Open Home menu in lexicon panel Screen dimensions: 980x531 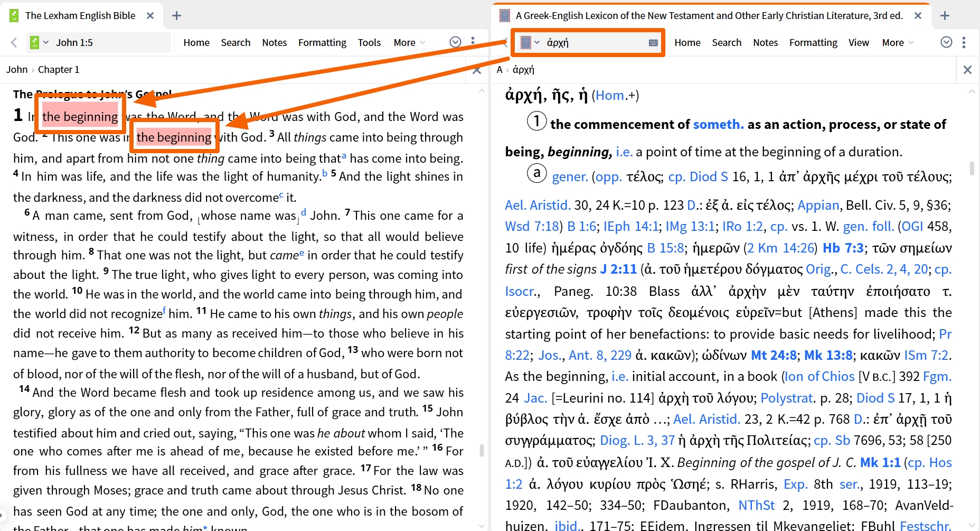[x=687, y=42]
